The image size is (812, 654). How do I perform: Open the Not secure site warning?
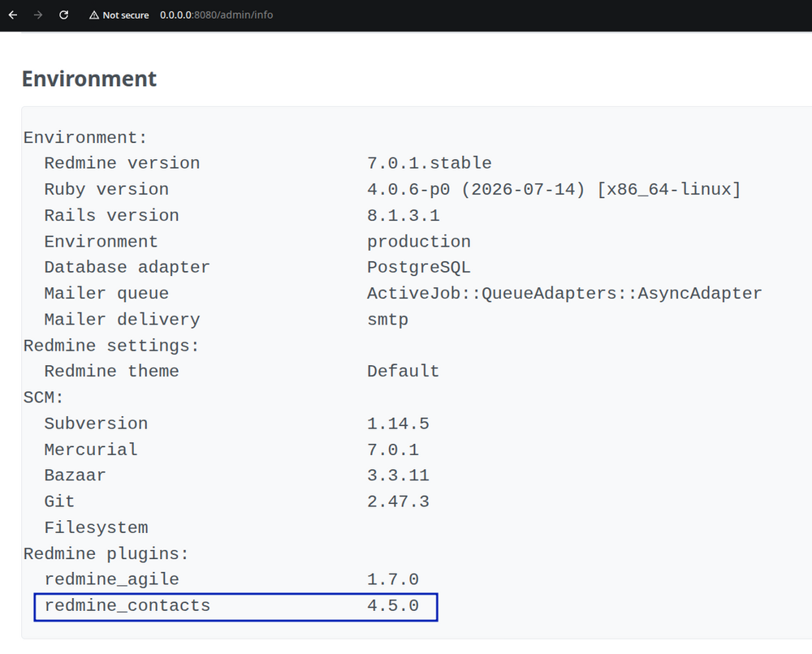pyautogui.click(x=119, y=15)
